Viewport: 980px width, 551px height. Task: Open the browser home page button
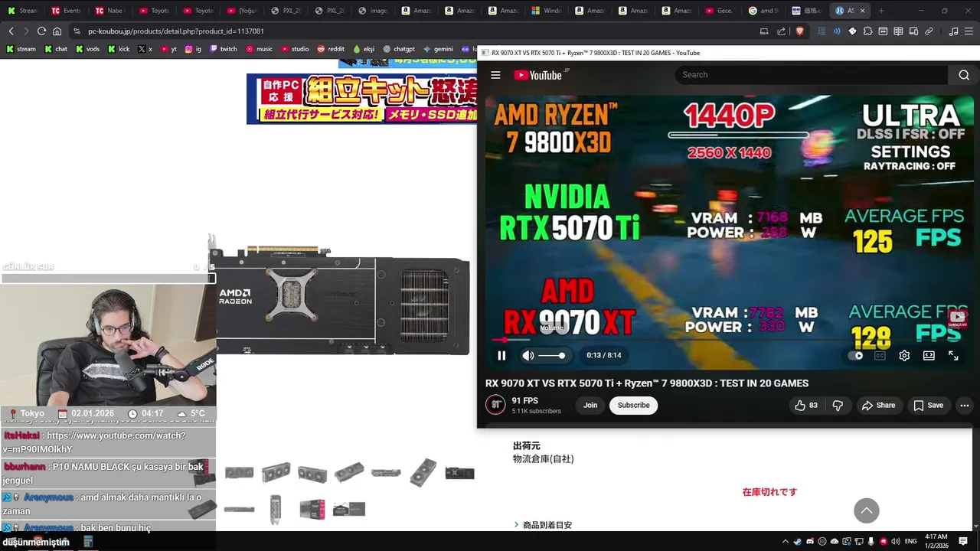[x=57, y=31]
